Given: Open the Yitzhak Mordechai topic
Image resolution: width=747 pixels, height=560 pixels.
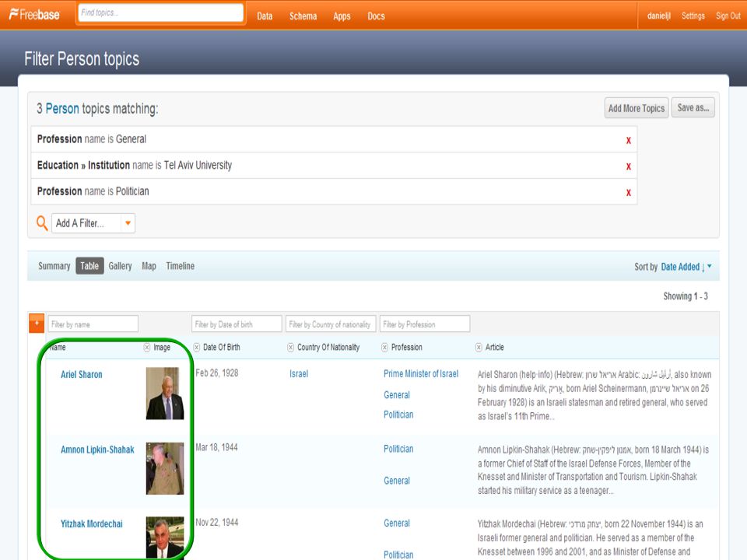Looking at the screenshot, I should 92,523.
